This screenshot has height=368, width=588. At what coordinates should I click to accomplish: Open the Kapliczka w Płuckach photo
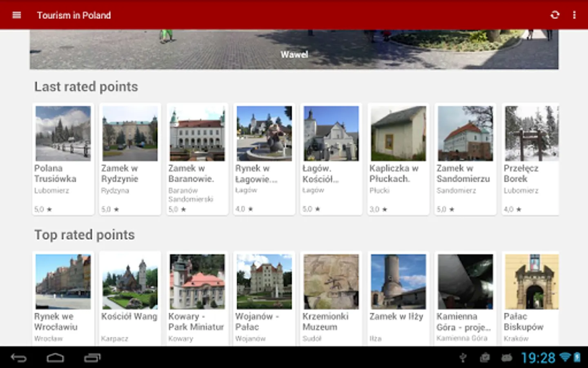tap(399, 133)
